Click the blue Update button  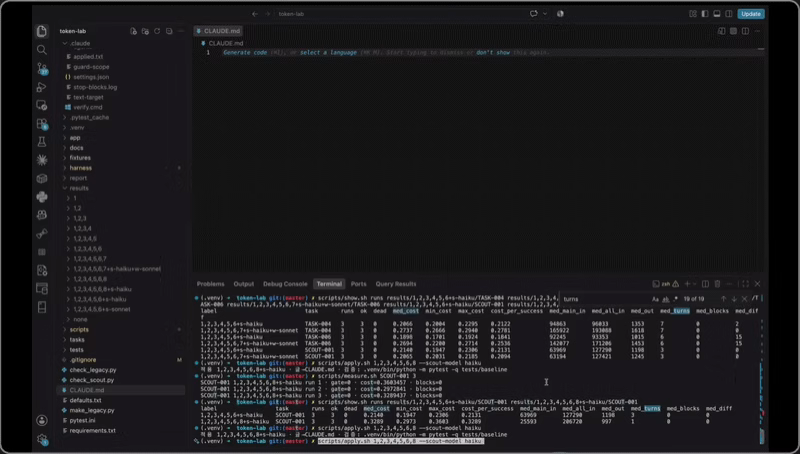[751, 14]
